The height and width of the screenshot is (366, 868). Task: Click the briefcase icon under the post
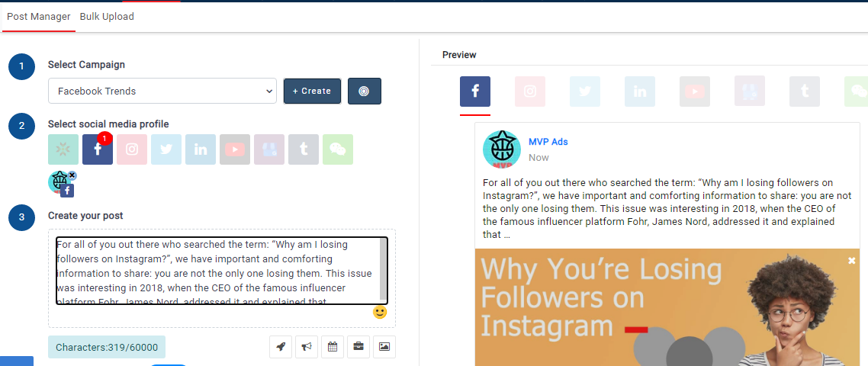(358, 347)
